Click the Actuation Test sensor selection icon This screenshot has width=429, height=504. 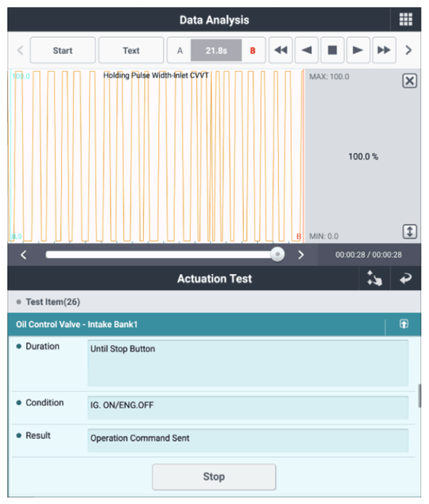click(375, 278)
